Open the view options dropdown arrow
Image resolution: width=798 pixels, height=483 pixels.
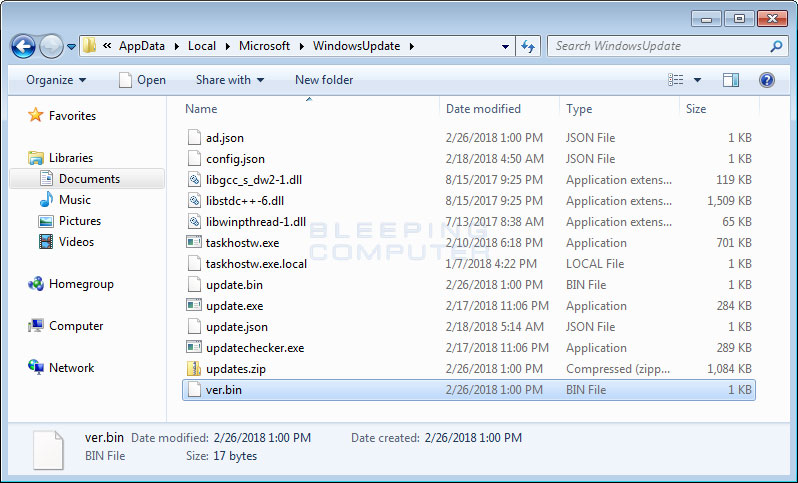tap(697, 80)
